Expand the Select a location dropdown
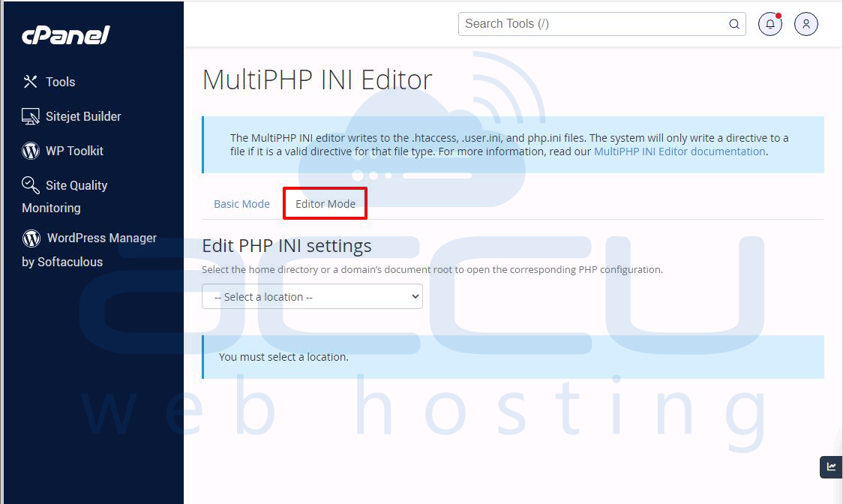 click(312, 296)
